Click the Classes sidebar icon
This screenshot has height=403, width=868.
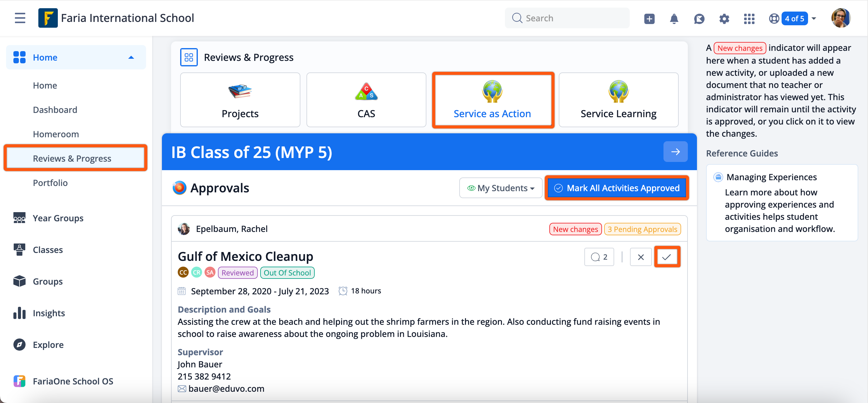[19, 250]
